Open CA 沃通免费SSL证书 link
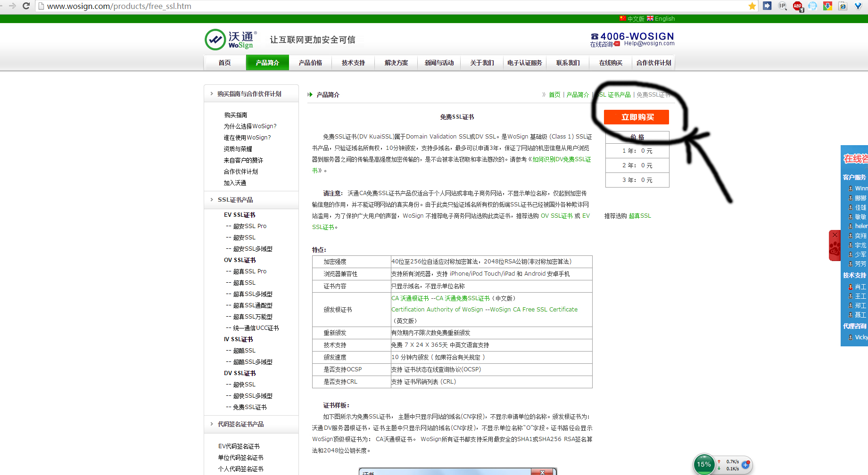Screen dimensions: 868x475 tap(463, 298)
